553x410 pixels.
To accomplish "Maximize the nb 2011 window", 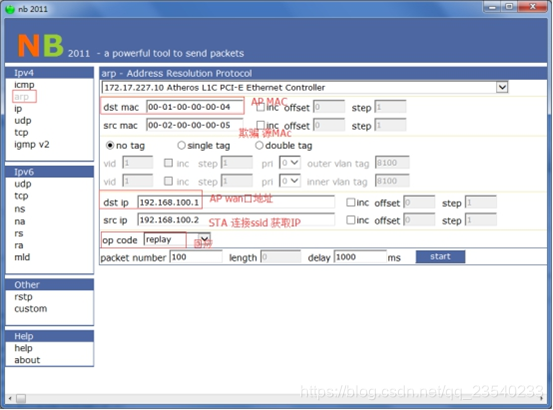I will point(509,7).
